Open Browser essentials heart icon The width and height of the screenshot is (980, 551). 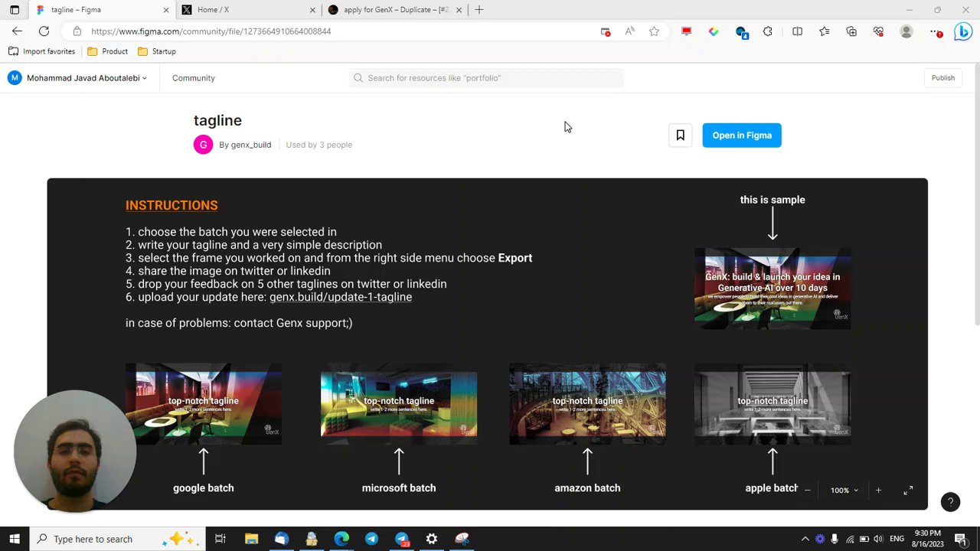(x=878, y=31)
